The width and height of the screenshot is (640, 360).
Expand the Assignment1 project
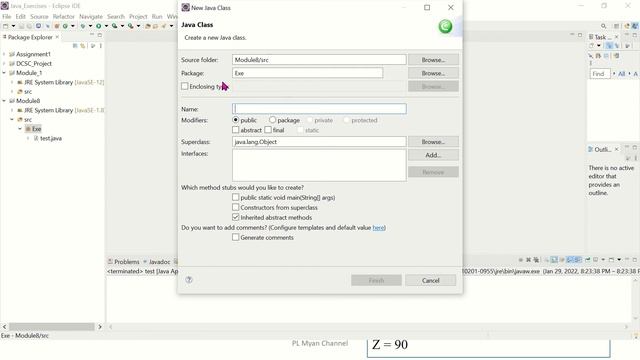[4, 54]
